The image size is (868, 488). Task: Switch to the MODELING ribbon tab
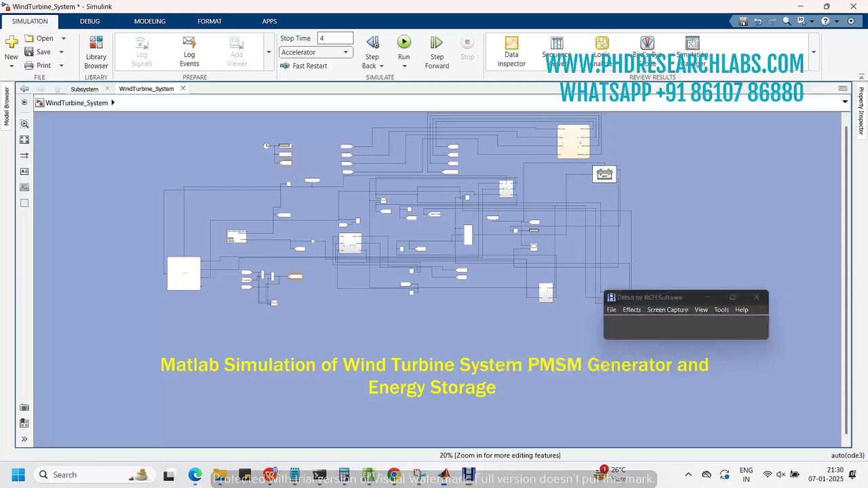150,21
